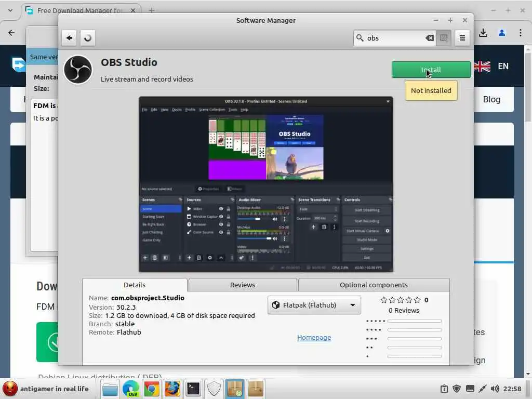
Task: Clear the 'obs' search text
Action: click(430, 37)
